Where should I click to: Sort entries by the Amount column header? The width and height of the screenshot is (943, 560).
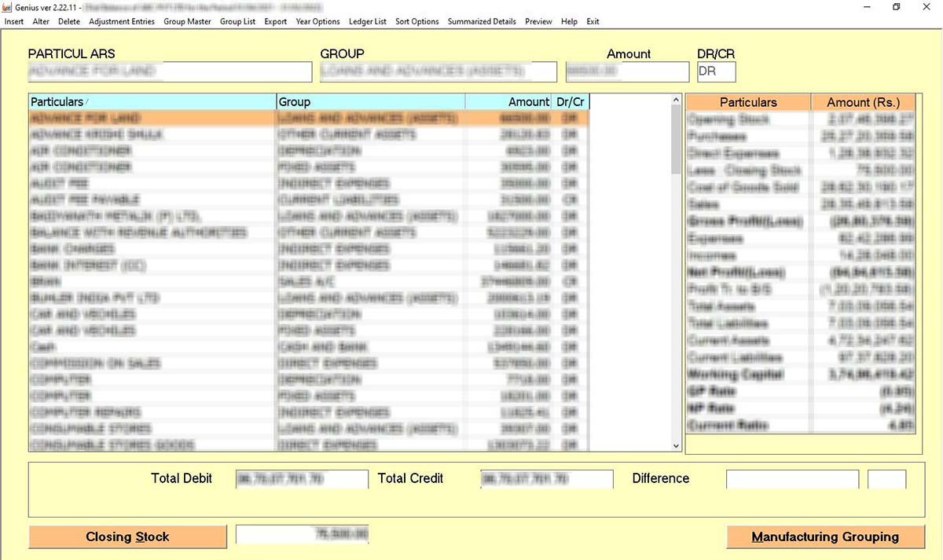click(x=528, y=101)
